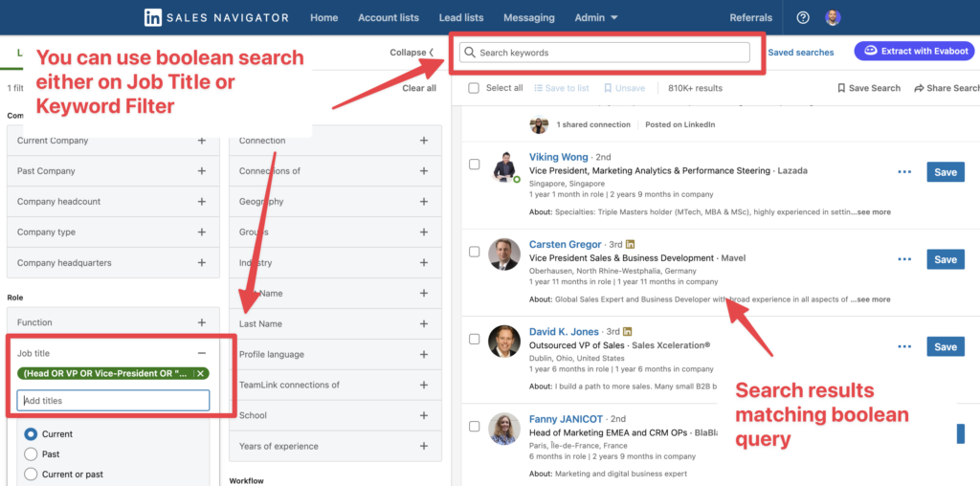This screenshot has height=486, width=980.
Task: Expand Connection filter plus icon
Action: tap(424, 141)
